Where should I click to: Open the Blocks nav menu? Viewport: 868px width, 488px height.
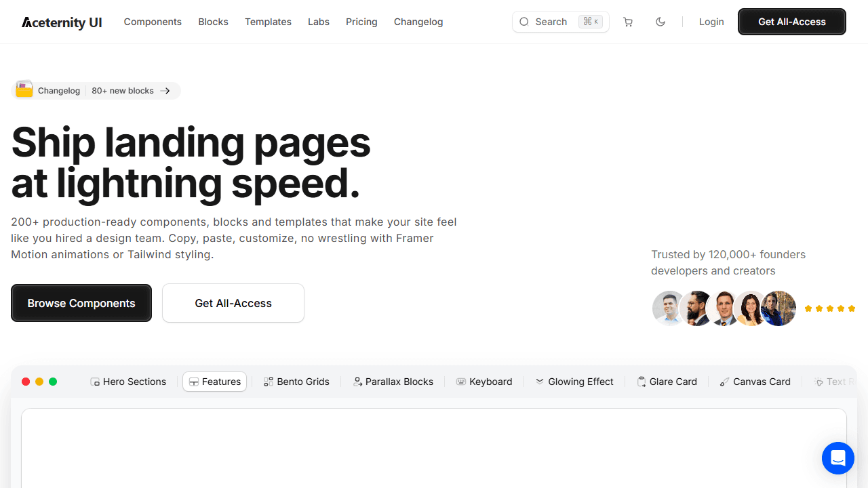click(x=213, y=22)
